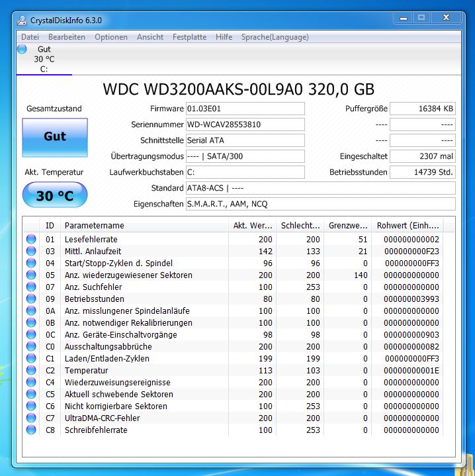Open the Hilfe menu
The height and width of the screenshot is (476, 475).
tap(224, 37)
